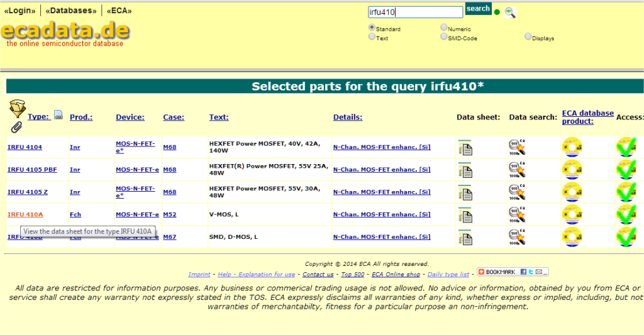Sort by the Case: column header

174,117
